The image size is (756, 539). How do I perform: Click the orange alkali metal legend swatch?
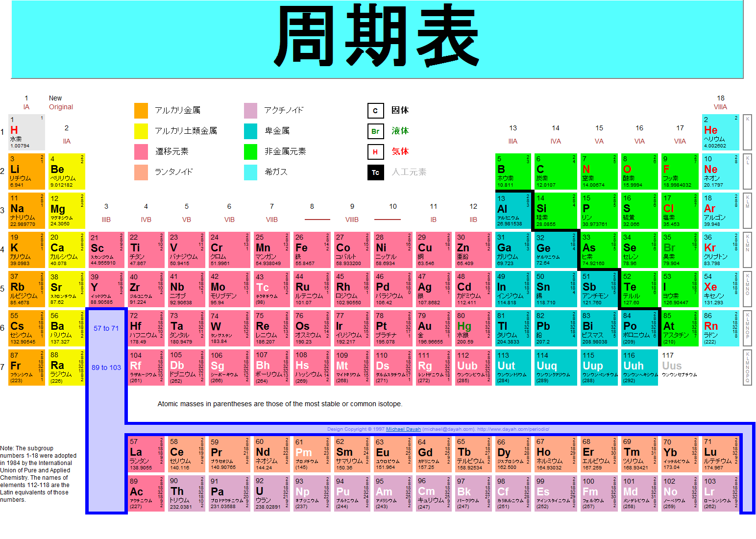(x=141, y=110)
